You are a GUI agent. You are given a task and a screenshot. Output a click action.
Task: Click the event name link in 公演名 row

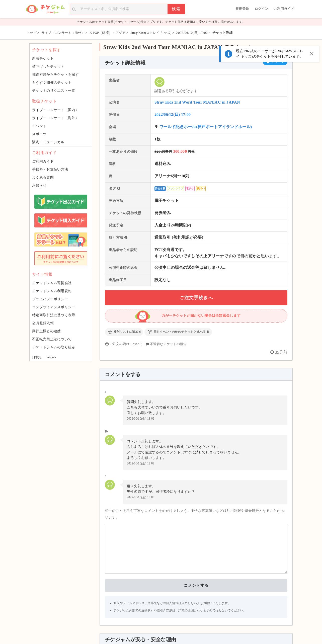[x=197, y=102]
